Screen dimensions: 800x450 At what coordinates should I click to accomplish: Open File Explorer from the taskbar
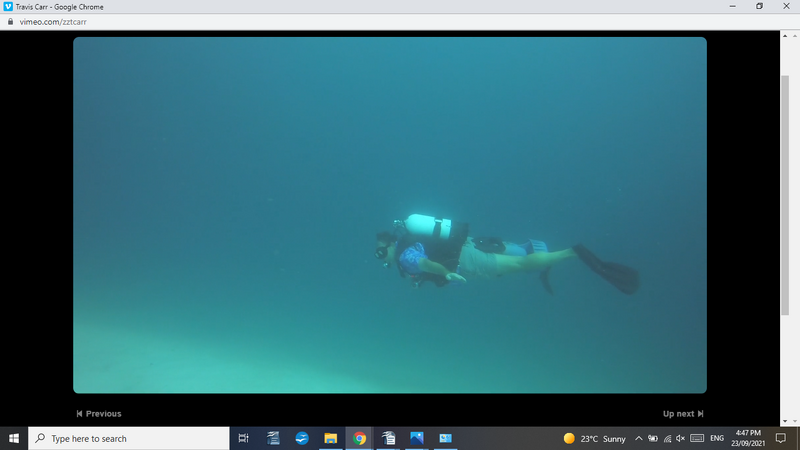point(330,438)
